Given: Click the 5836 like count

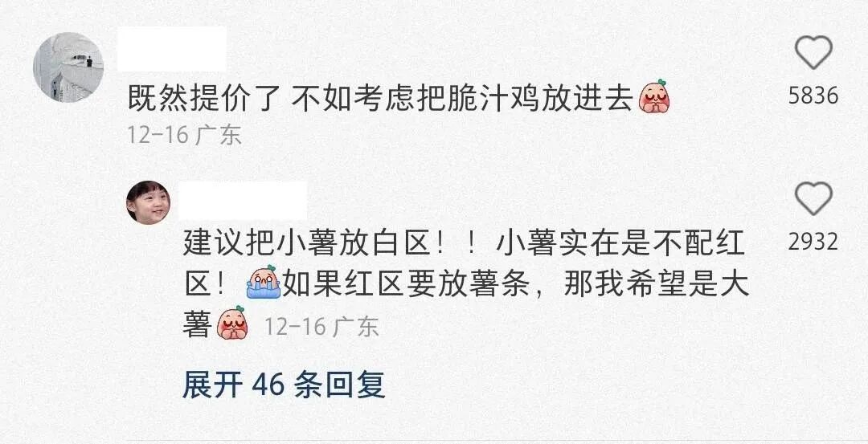Looking at the screenshot, I should [813, 96].
